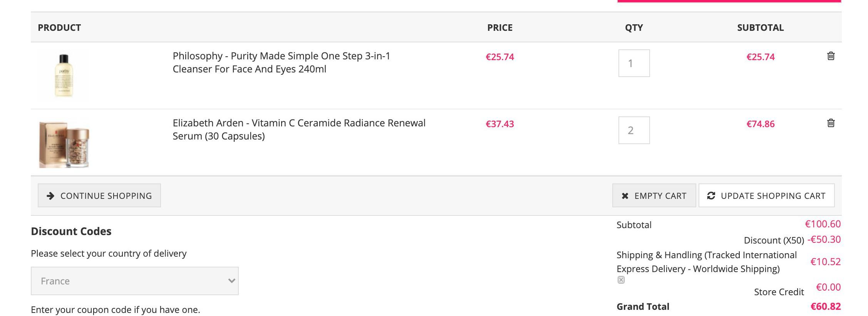
Task: Delete the Philosophy cleanser using its trash icon
Action: [x=831, y=56]
